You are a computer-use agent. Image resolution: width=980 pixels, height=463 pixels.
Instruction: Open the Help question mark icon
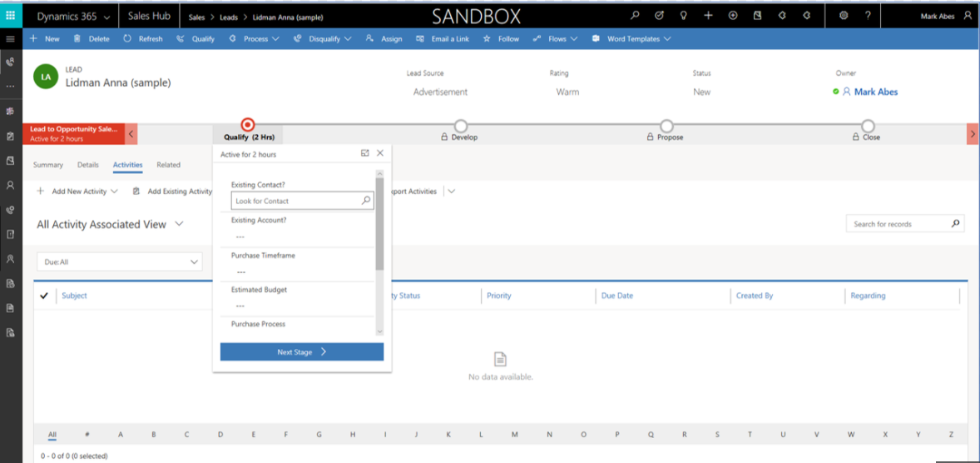coord(869,17)
